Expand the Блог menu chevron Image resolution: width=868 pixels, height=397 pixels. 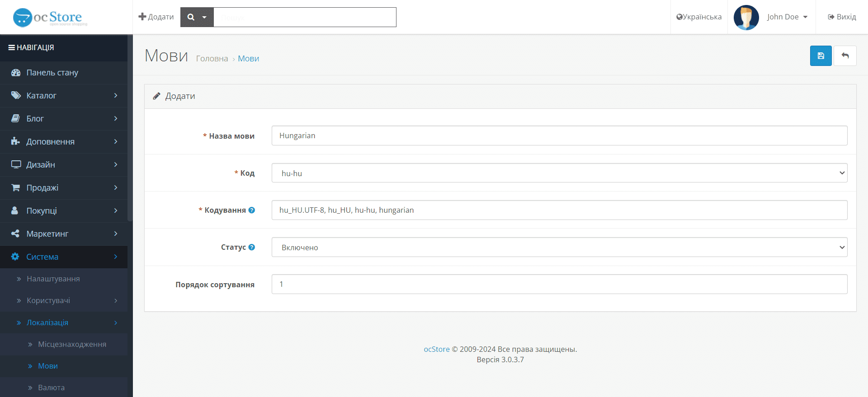coord(116,118)
